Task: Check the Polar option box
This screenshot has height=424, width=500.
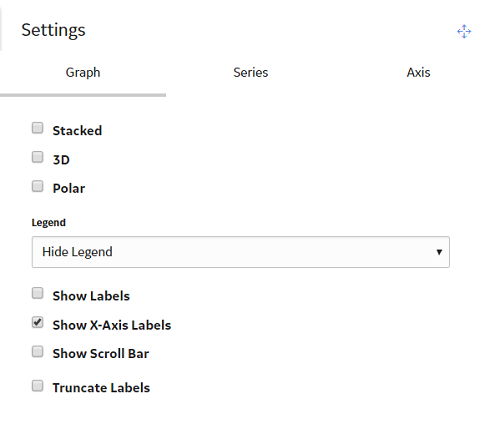Action: coord(37,186)
